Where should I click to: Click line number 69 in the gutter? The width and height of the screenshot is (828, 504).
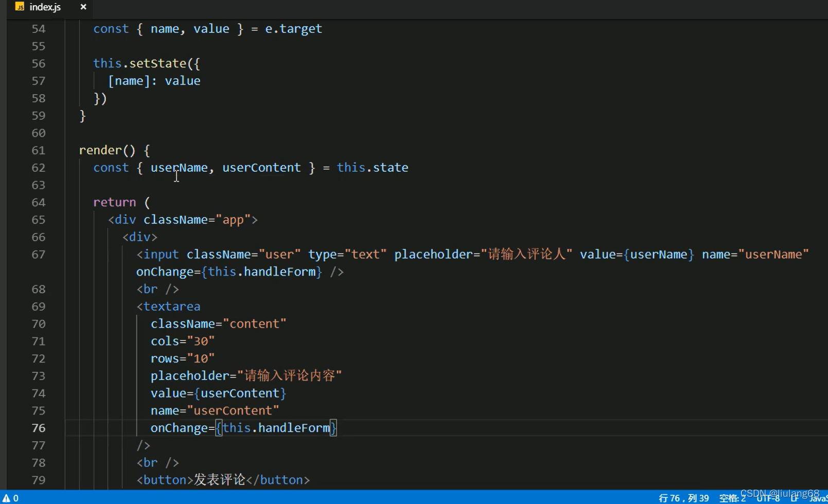(x=39, y=307)
